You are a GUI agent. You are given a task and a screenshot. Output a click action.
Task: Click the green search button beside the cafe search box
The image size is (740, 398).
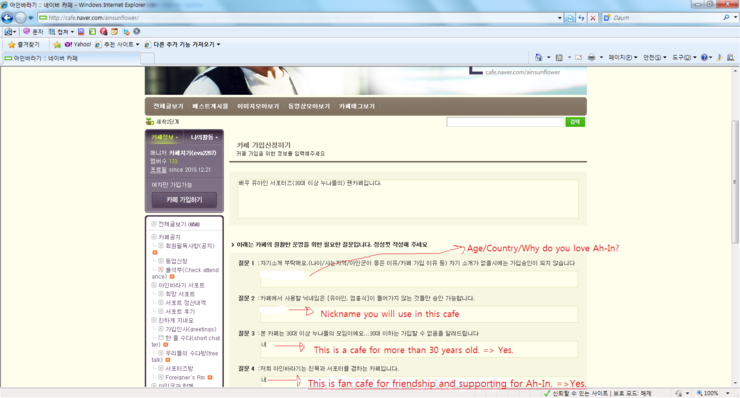pyautogui.click(x=575, y=122)
